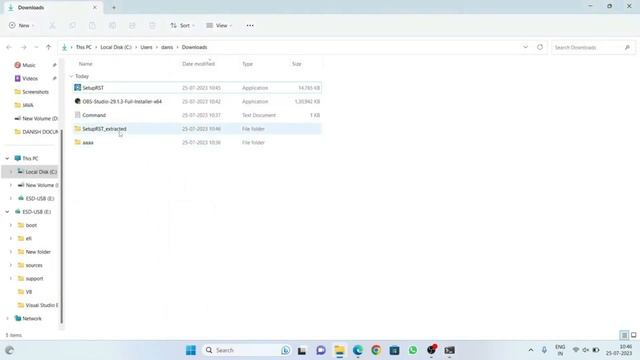Open recent locations dropdown next to Forward

[x=36, y=47]
